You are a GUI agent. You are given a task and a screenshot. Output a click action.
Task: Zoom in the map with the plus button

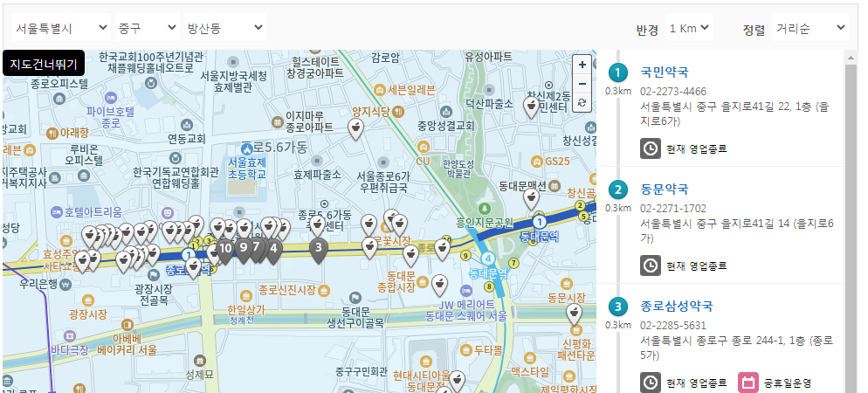pos(582,65)
